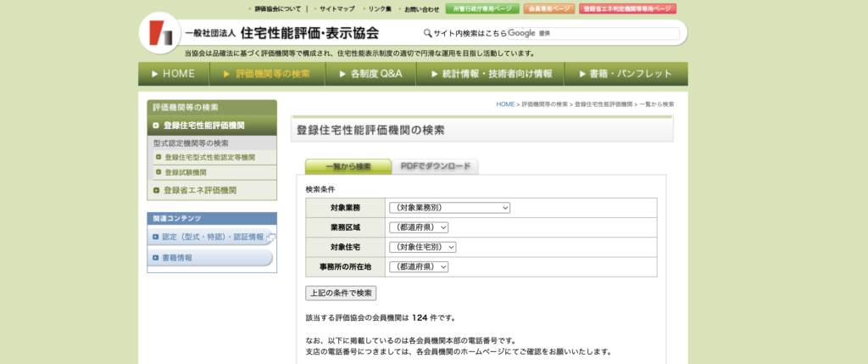Open the 会員専用ページ button
The width and height of the screenshot is (868, 364).
coord(549,8)
